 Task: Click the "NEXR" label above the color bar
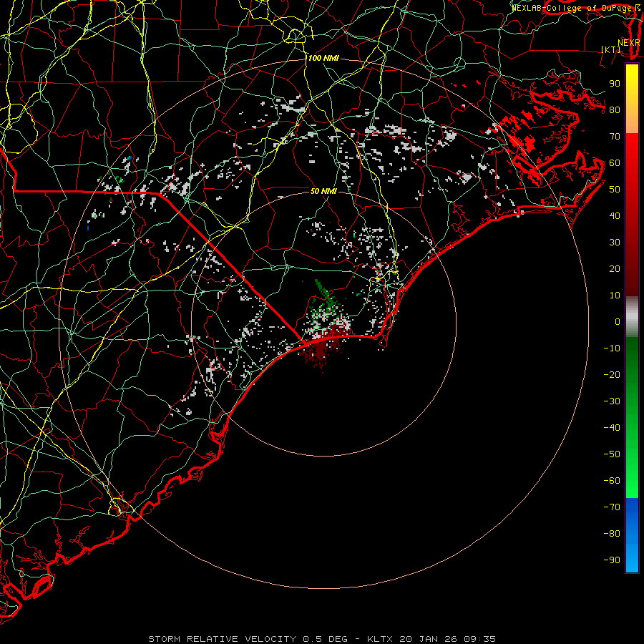pos(628,43)
